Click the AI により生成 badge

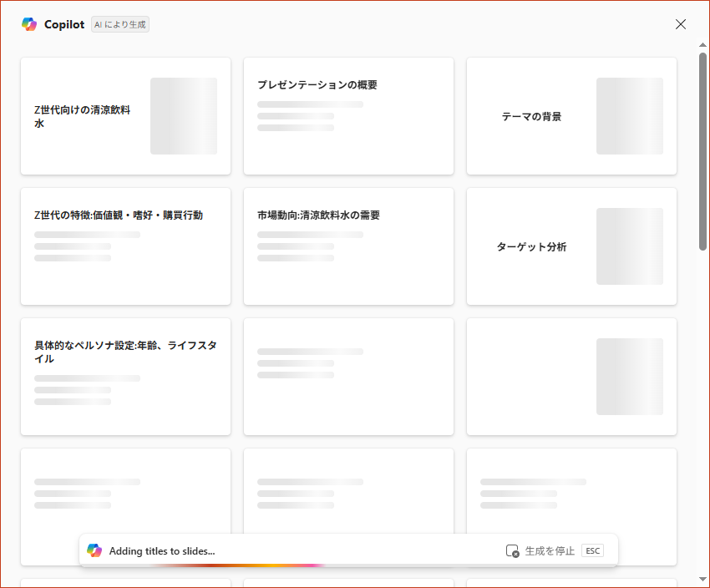click(120, 24)
